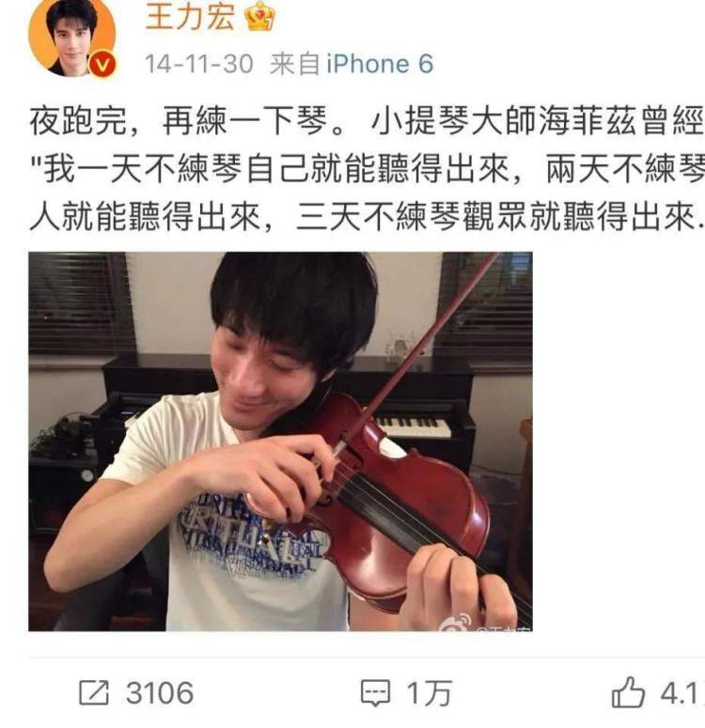
Task: Click the 14-11-30 post timestamp
Action: point(199,64)
